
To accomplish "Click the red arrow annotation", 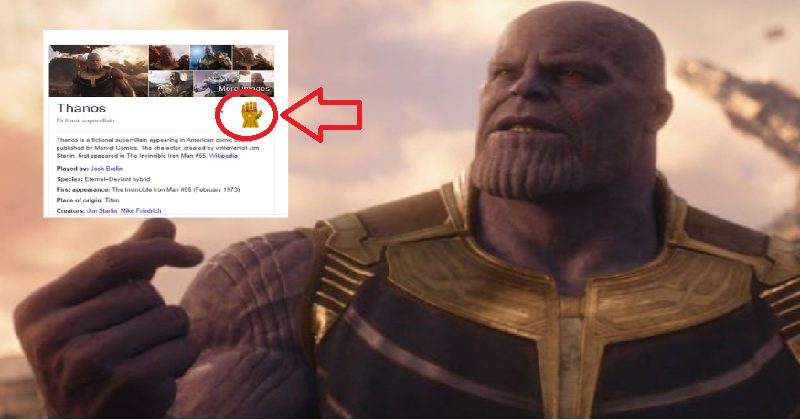I will tap(321, 114).
